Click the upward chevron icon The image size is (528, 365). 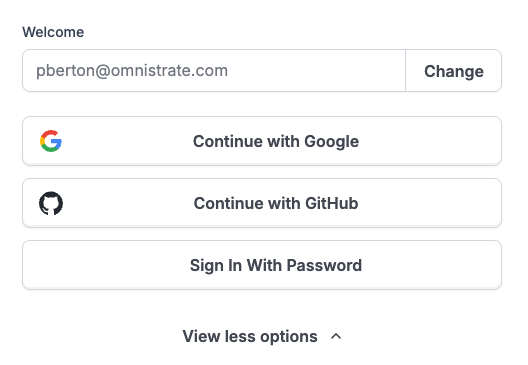pos(336,336)
